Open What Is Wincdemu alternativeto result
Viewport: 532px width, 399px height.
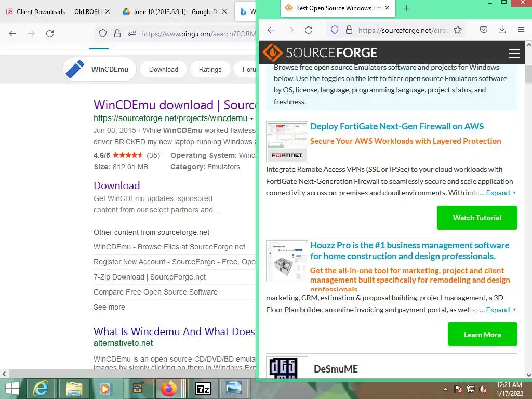(x=174, y=331)
